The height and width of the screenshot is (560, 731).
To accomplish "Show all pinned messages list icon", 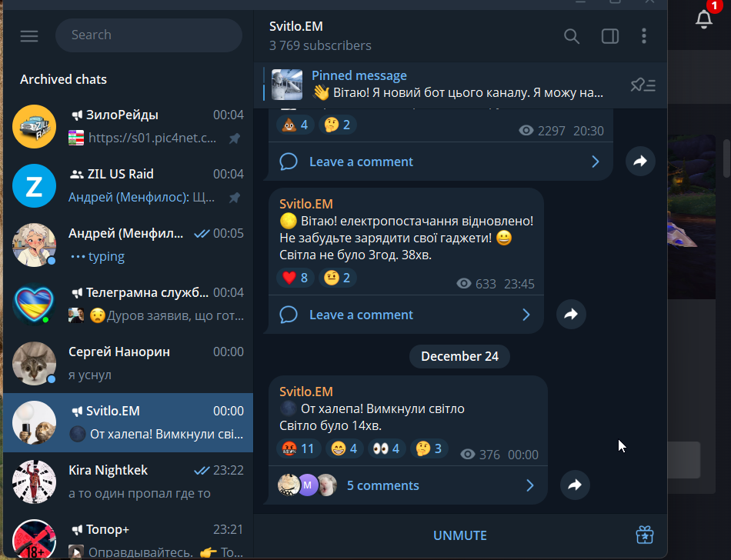I will 643,85.
